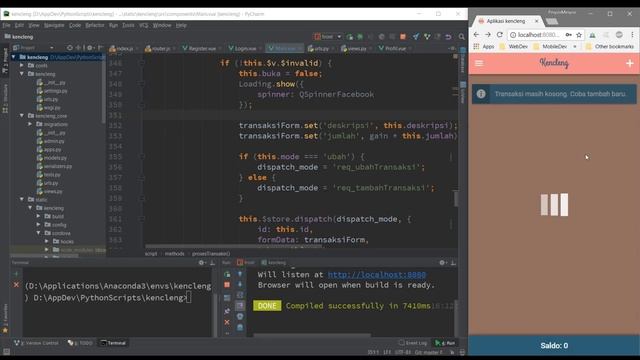The image size is (640, 360).
Task: Toggle fold marker at code line 355
Action: point(142,157)
